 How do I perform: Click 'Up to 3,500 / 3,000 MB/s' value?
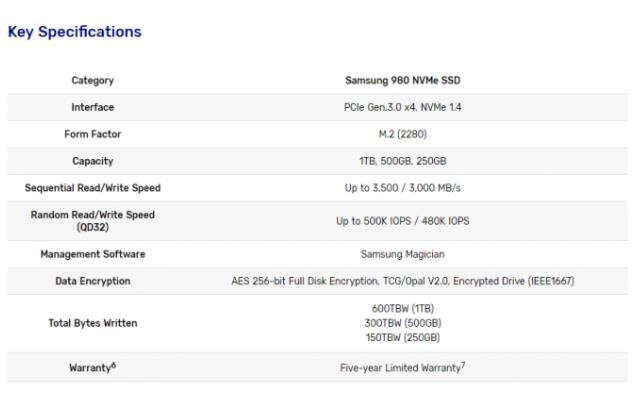click(402, 188)
